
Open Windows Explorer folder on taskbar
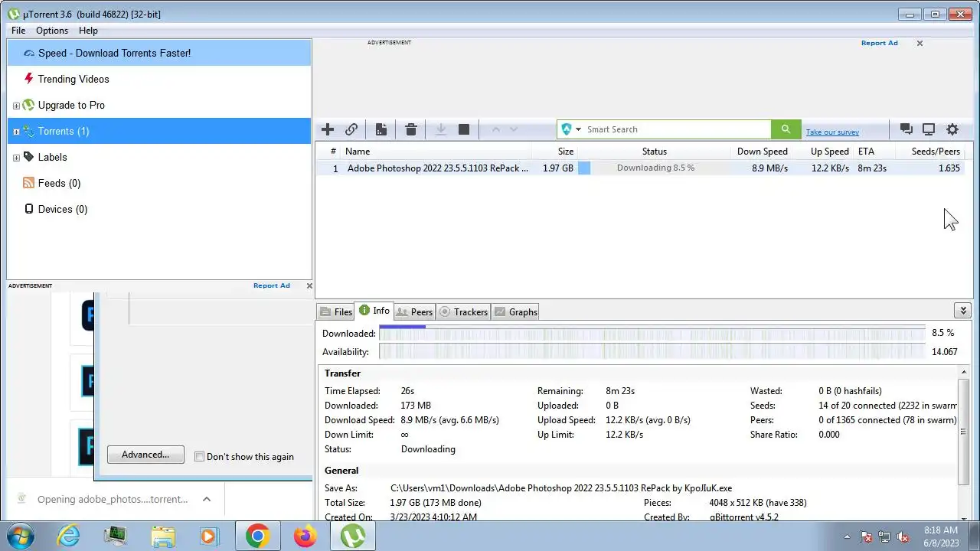pos(163,536)
